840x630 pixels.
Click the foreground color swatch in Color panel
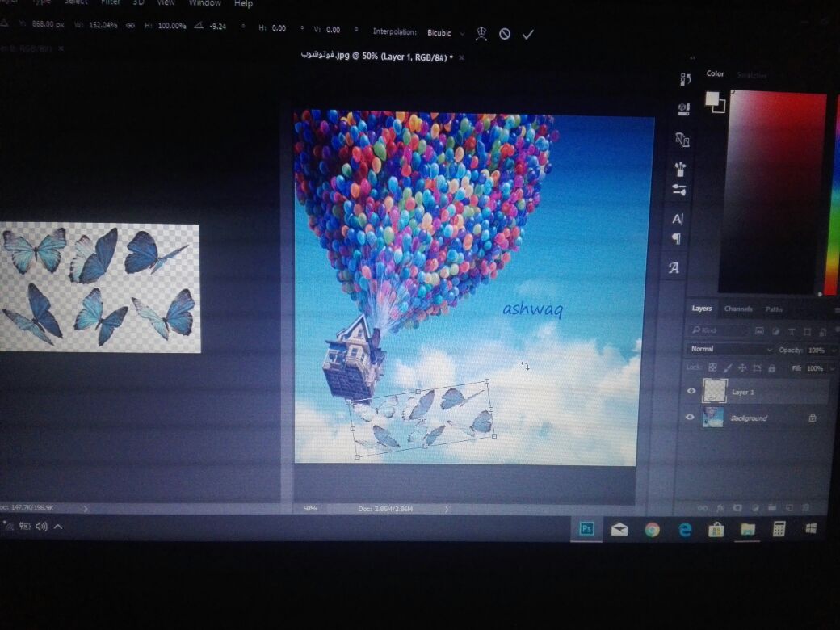coord(712,99)
